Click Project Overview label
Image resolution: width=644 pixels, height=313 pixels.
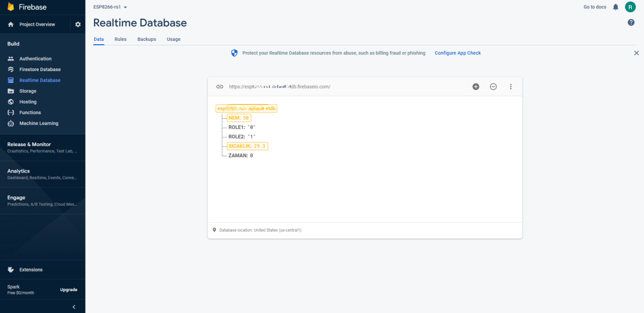point(37,25)
